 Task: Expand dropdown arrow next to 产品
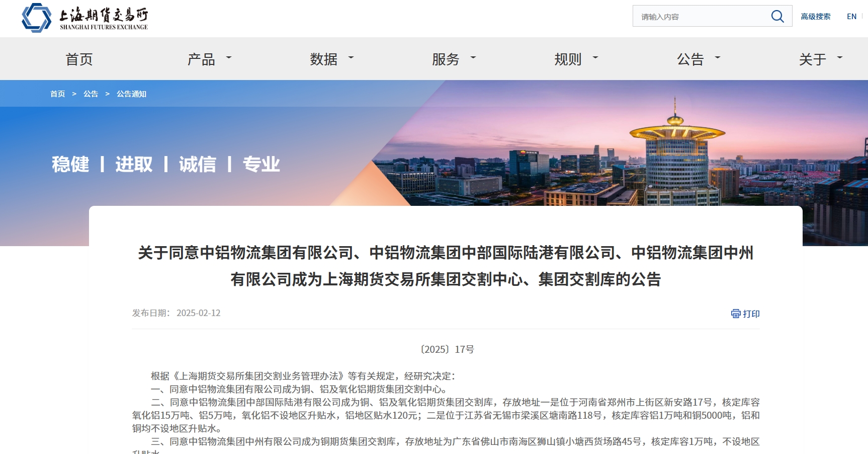point(229,58)
